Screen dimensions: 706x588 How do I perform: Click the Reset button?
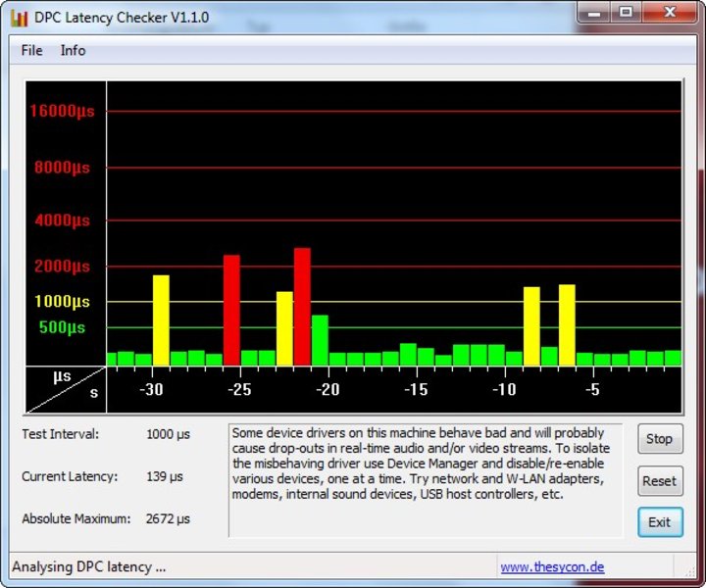[x=660, y=481]
